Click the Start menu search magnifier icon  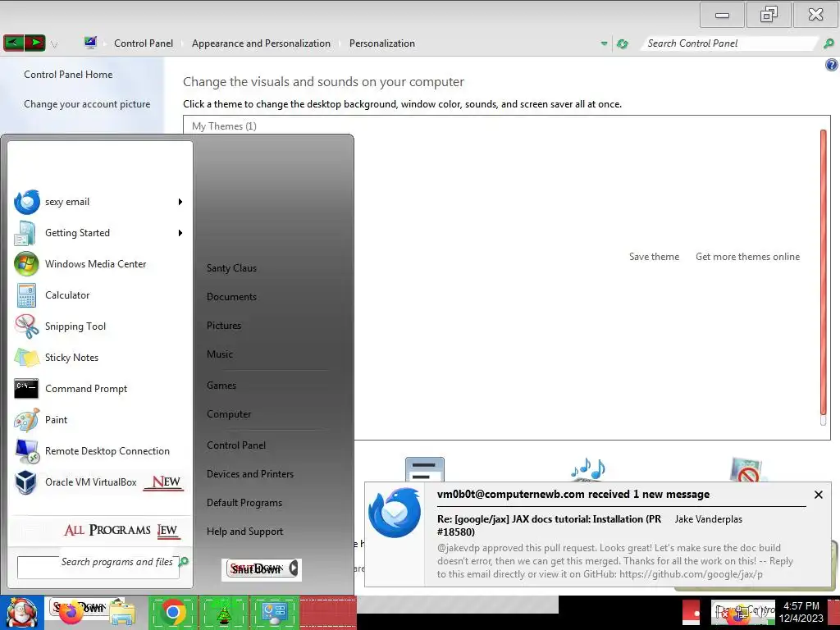[x=184, y=561]
